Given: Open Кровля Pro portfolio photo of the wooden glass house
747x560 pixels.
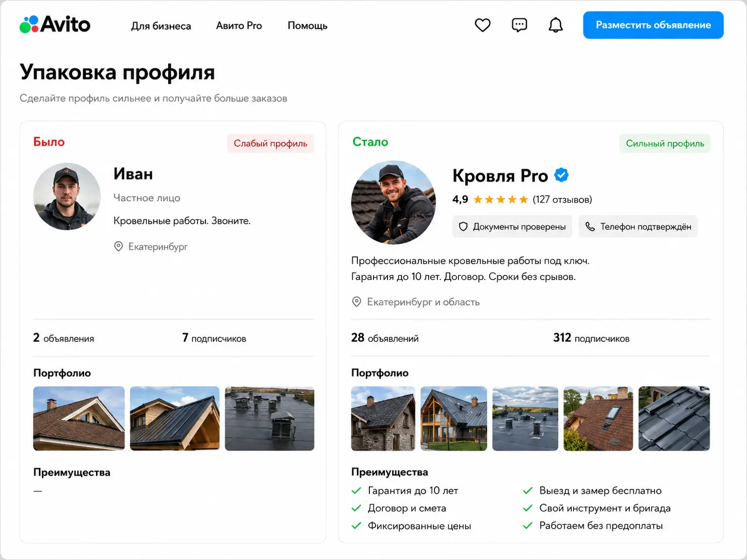Looking at the screenshot, I should [x=454, y=419].
